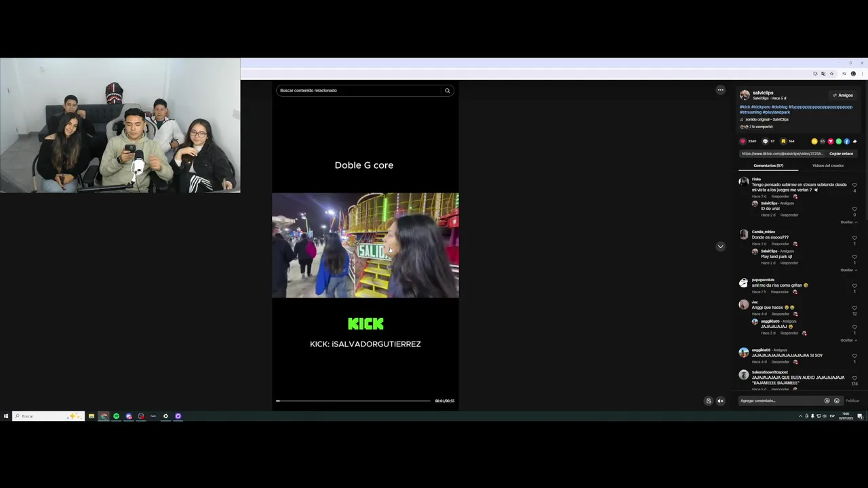Show hidden tray icons chevron
This screenshot has width=868, height=488.
pyautogui.click(x=800, y=416)
